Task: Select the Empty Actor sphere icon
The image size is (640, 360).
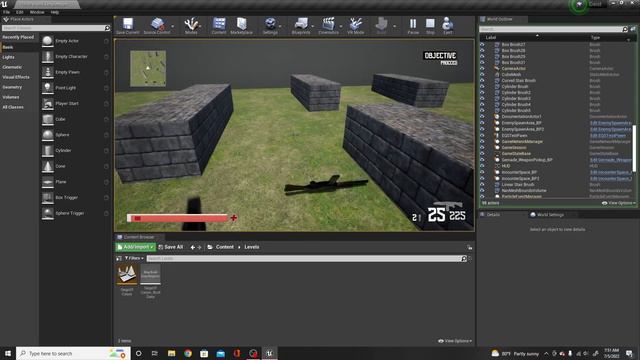Action: (48, 41)
